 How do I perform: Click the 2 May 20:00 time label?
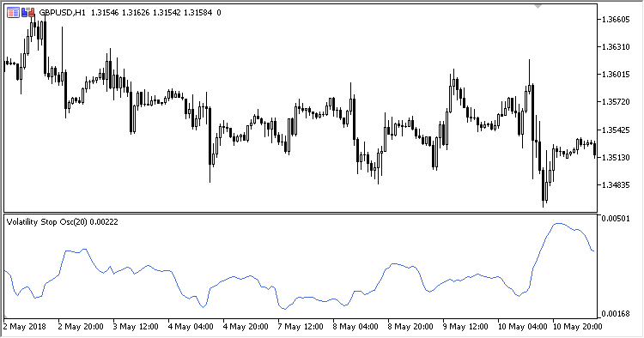point(82,327)
